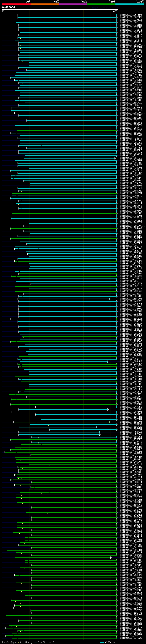Open the UniRef100_O65102 entry

tap(131, 580)
